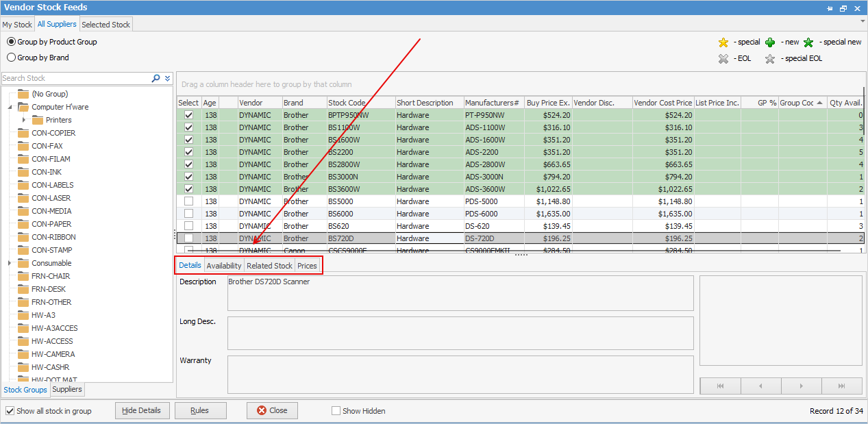Enable the Show Hidden checkbox

click(336, 411)
